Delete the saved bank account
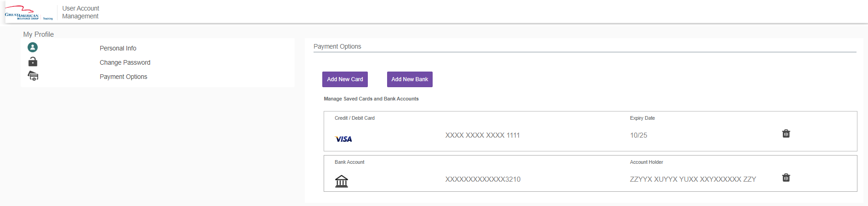The image size is (868, 206). [786, 178]
